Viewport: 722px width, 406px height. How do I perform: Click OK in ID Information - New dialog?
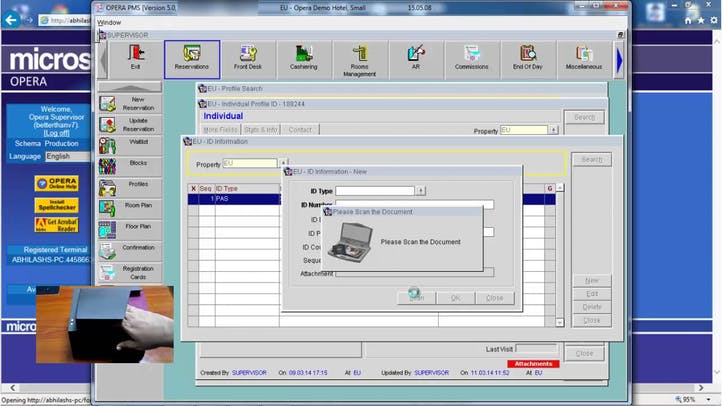(x=455, y=298)
